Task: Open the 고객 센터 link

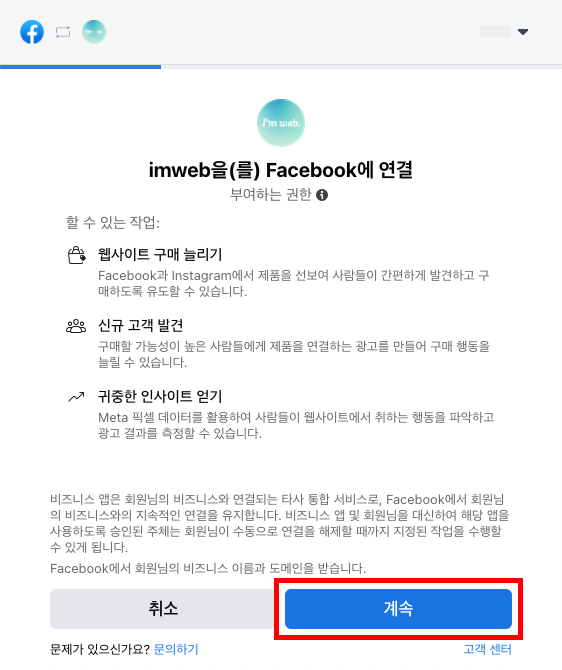Action: [x=488, y=649]
